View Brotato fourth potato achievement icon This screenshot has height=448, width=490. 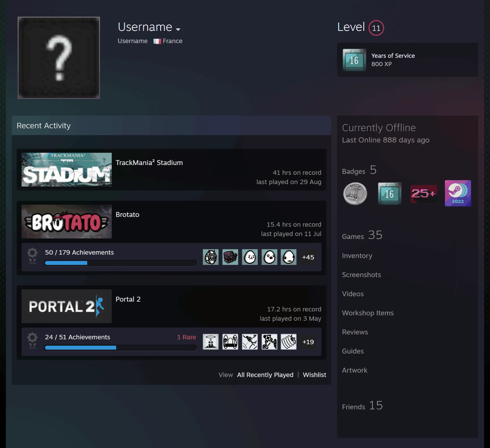(269, 257)
